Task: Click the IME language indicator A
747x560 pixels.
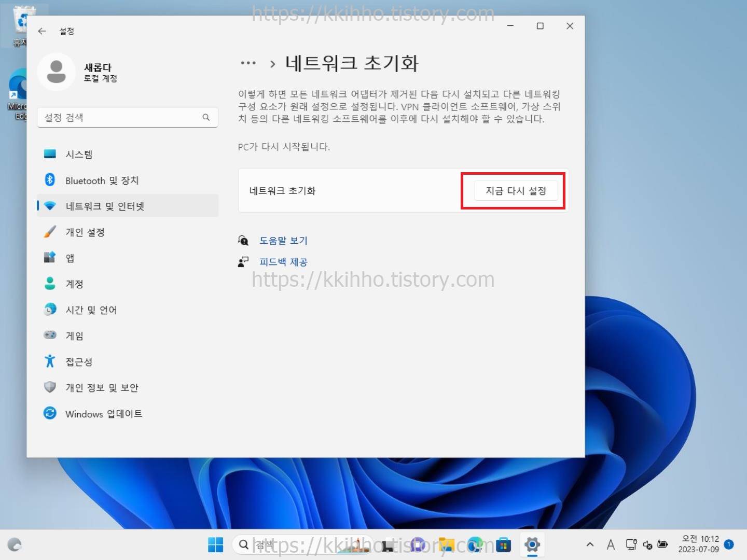Action: (611, 544)
